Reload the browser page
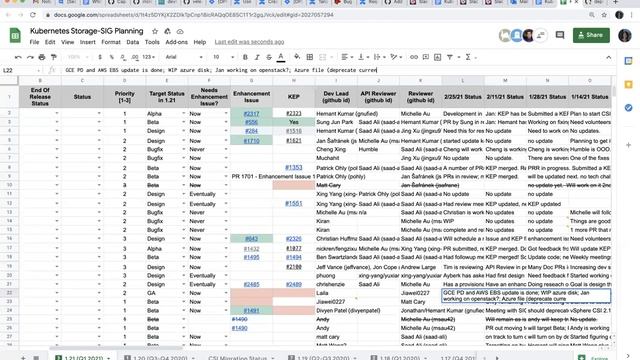The width and height of the screenshot is (640, 360). (x=33, y=15)
